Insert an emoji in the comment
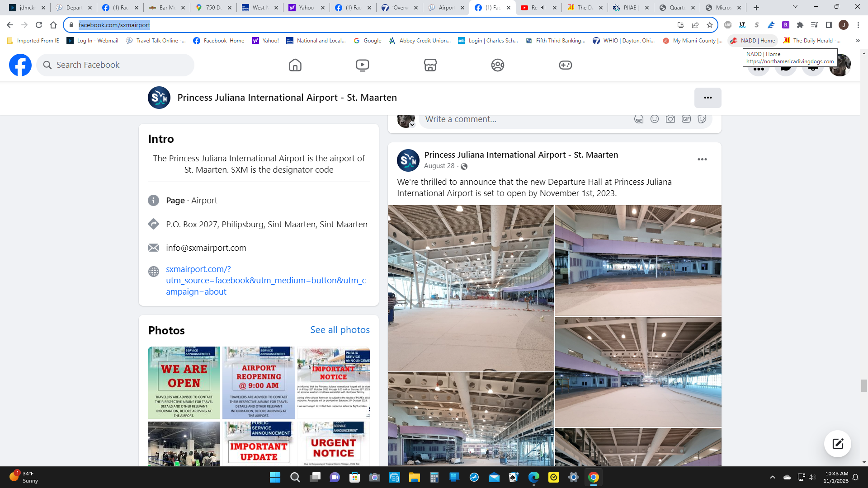This screenshot has width=868, height=488. 654,119
